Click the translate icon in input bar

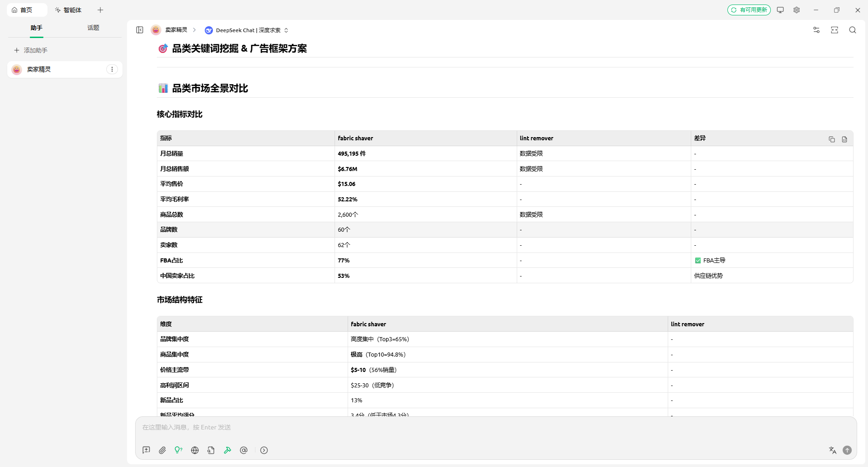832,450
